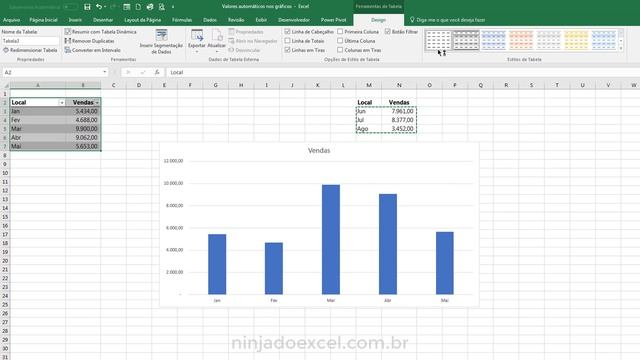Open the Vendas column filter dropdown
Image resolution: width=640 pixels, height=360 pixels.
97,102
